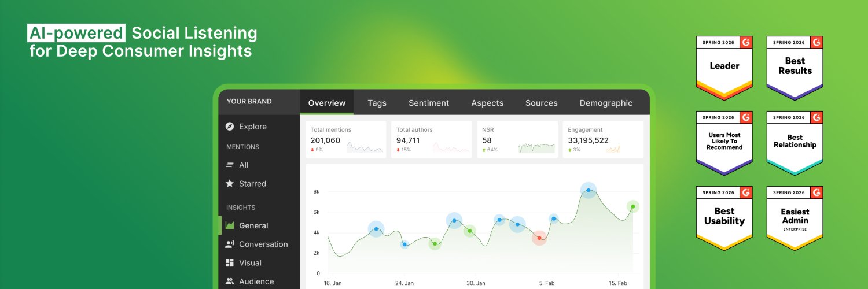Screen dimensions: 868x289
Task: Click the YOUR BRAND header
Action: coord(249,101)
